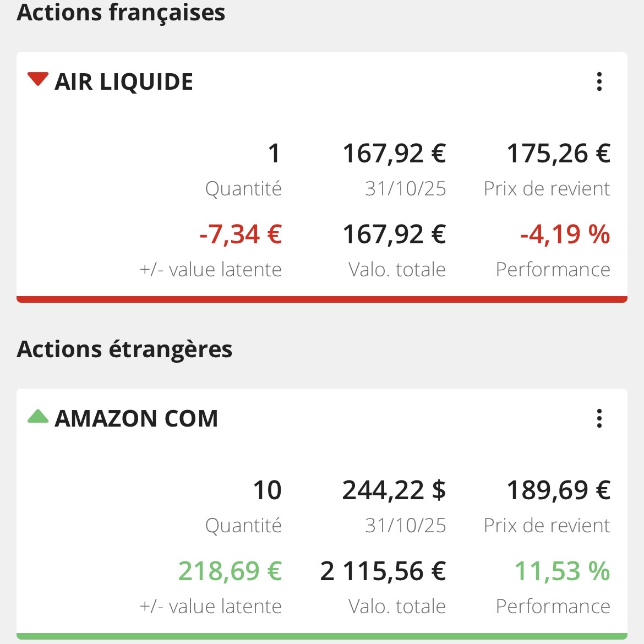Screen dimensions: 644x644
Task: Click the 244,22 $ Amazon share price
Action: (394, 490)
